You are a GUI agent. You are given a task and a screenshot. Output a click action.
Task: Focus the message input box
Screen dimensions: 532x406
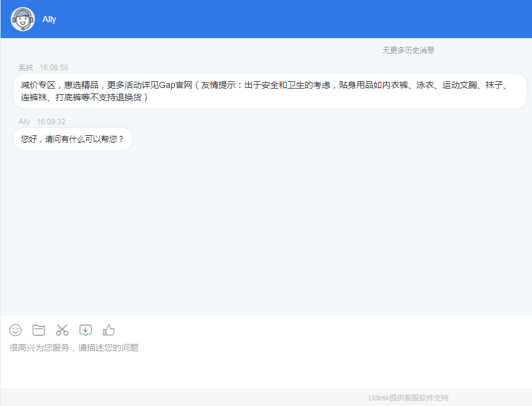pyautogui.click(x=265, y=366)
